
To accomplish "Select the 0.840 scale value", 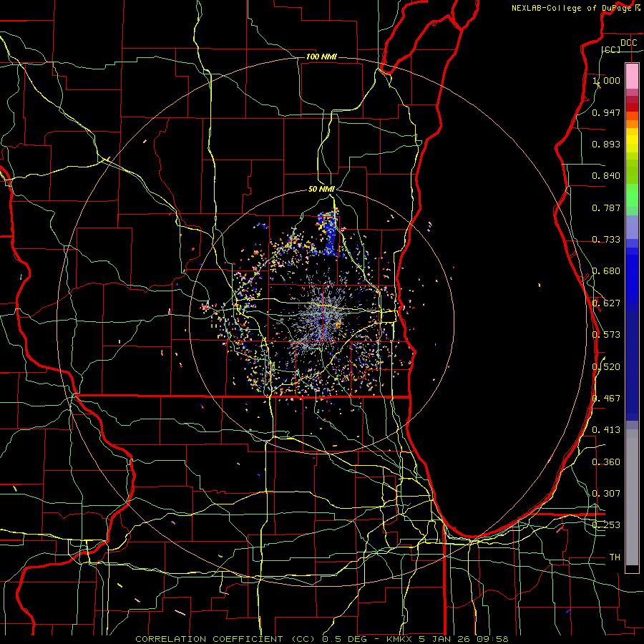I will pos(606,176).
